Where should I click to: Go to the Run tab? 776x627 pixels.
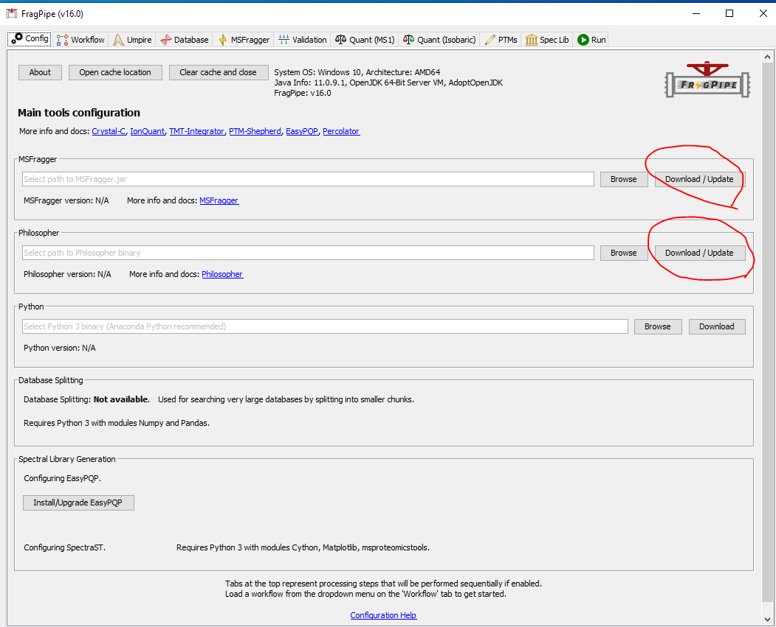(x=591, y=40)
